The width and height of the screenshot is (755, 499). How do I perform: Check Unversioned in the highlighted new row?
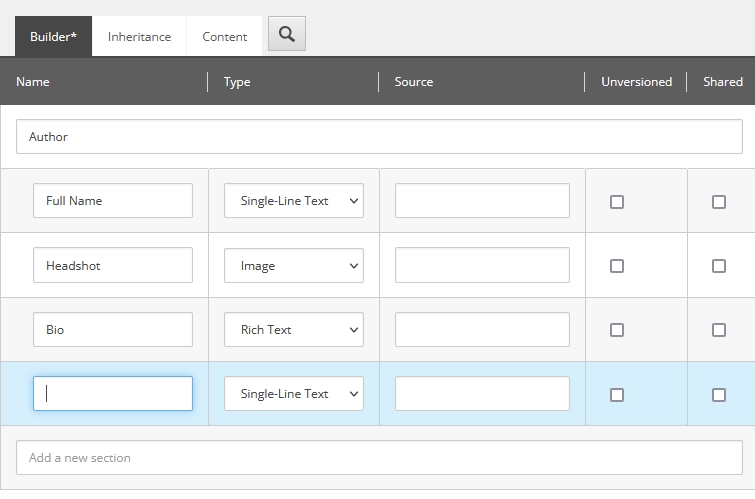[617, 395]
